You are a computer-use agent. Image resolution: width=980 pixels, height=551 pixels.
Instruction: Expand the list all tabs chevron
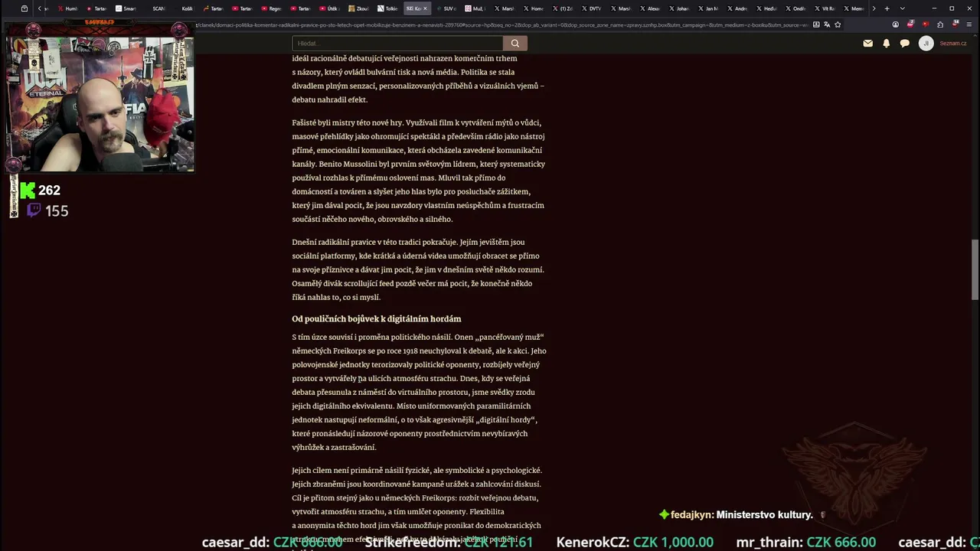[x=902, y=8]
